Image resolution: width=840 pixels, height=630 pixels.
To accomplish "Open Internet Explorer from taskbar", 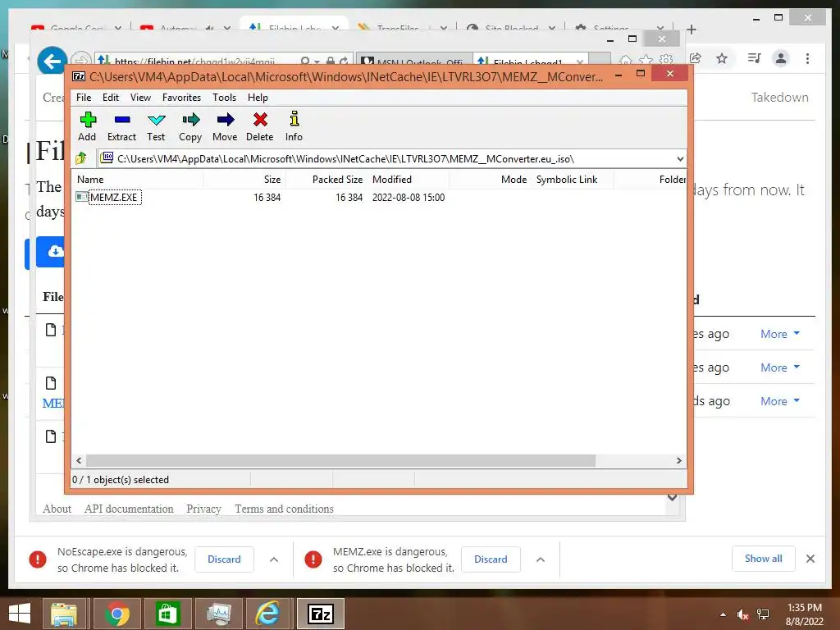I will [267, 614].
